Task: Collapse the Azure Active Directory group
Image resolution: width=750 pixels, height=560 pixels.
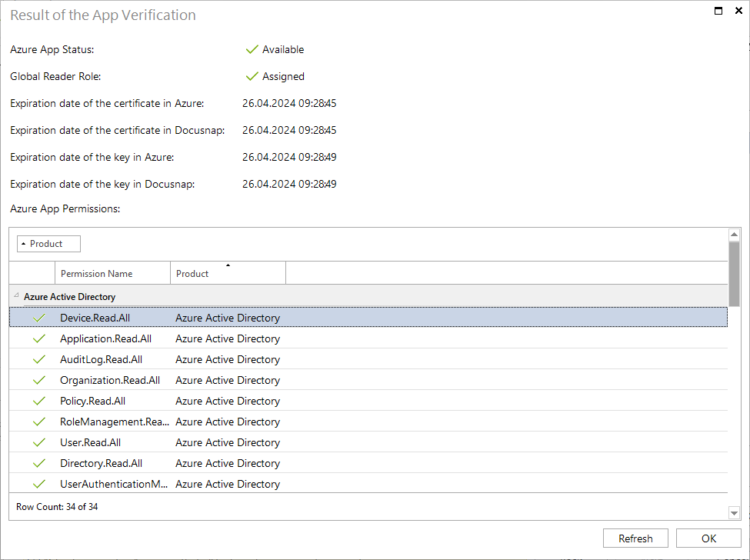Action: point(16,295)
